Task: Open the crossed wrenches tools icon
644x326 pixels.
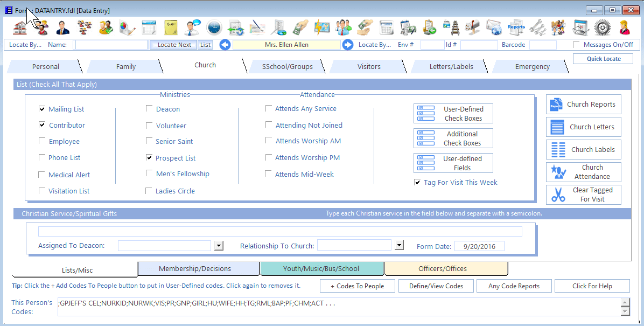Action: click(x=537, y=28)
